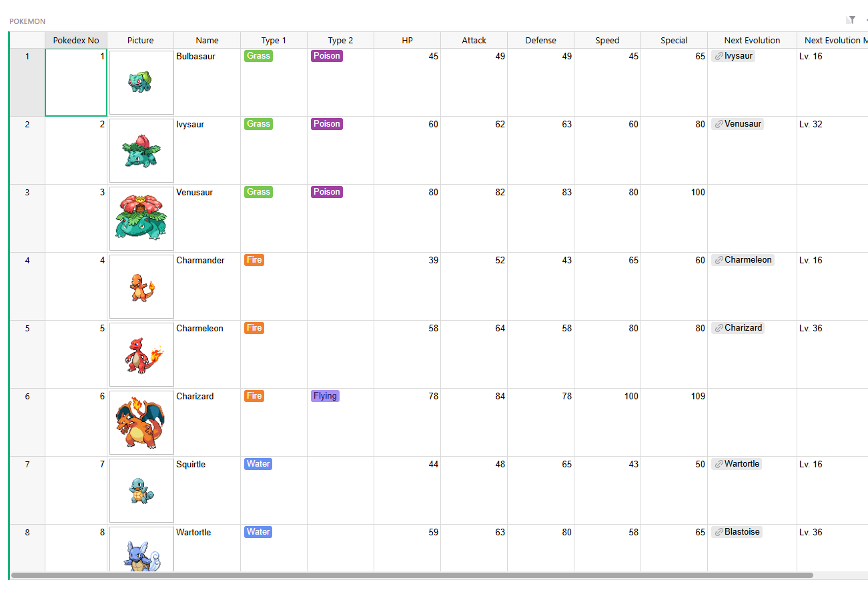The image size is (868, 590).
Task: Select Ivysaur's Lv. 32 evolution cell
Action: tap(832, 151)
